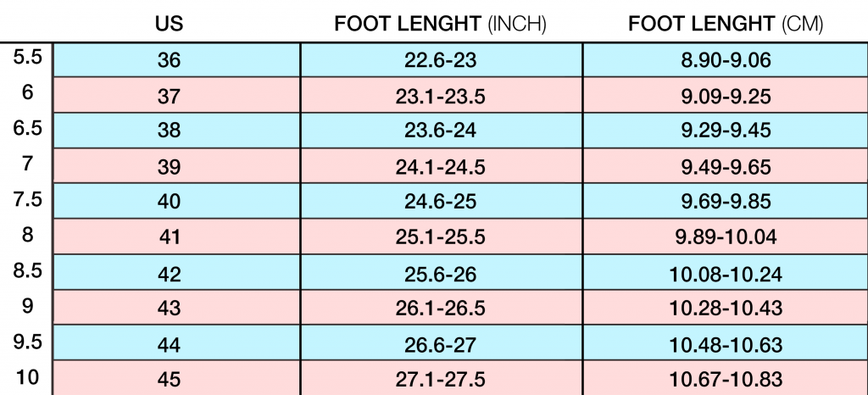868x395 pixels.
Task: Select the 24.1-24.5 cell
Action: click(x=440, y=168)
